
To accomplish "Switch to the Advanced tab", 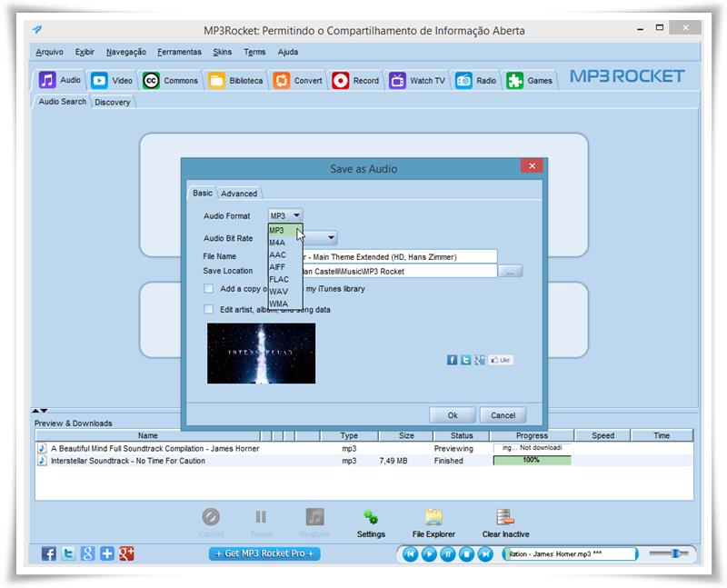I will [239, 194].
